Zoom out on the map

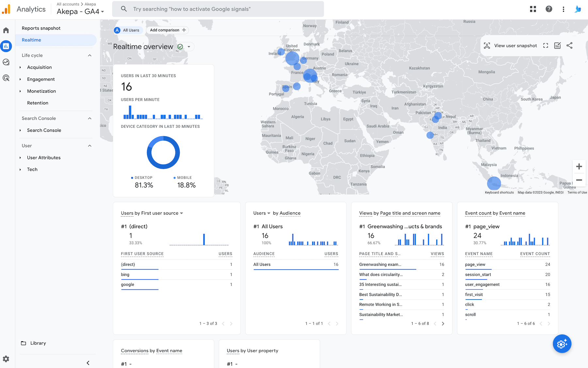(579, 180)
